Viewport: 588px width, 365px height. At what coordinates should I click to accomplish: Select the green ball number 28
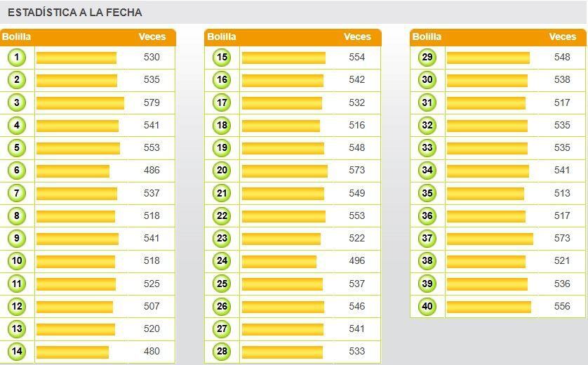(x=222, y=352)
